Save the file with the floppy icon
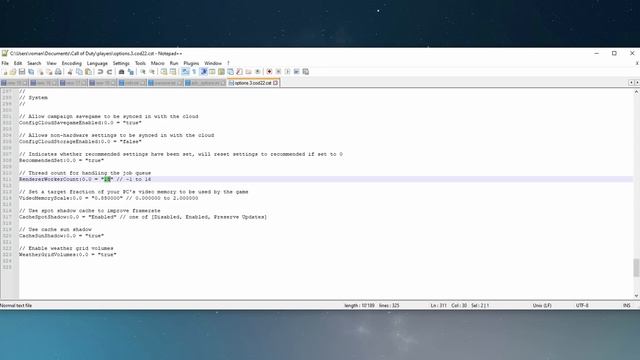640x360 pixels. pos(22,72)
